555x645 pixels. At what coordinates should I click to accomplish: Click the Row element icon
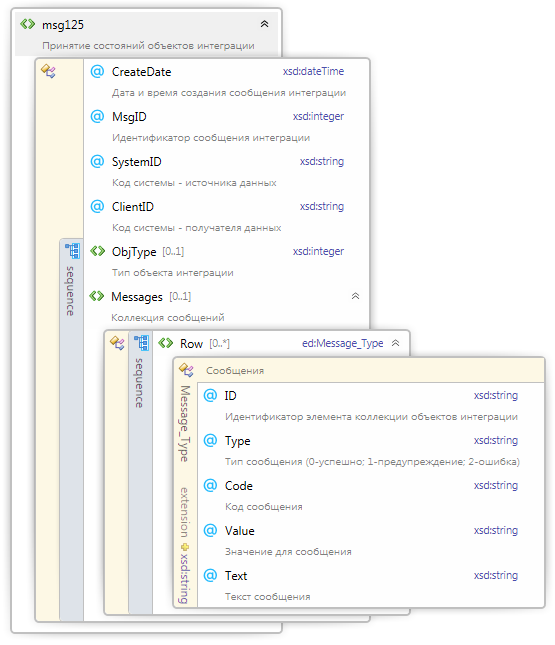pyautogui.click(x=166, y=343)
